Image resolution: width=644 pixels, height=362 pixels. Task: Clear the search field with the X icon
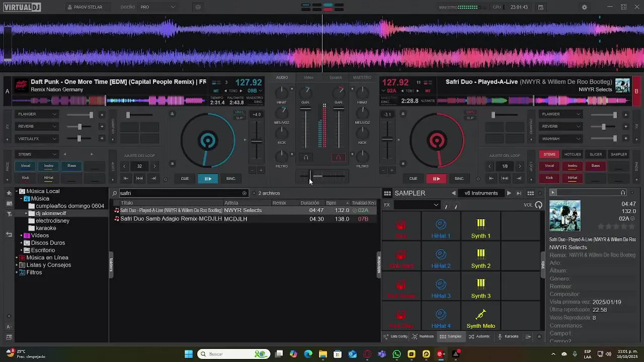click(245, 193)
